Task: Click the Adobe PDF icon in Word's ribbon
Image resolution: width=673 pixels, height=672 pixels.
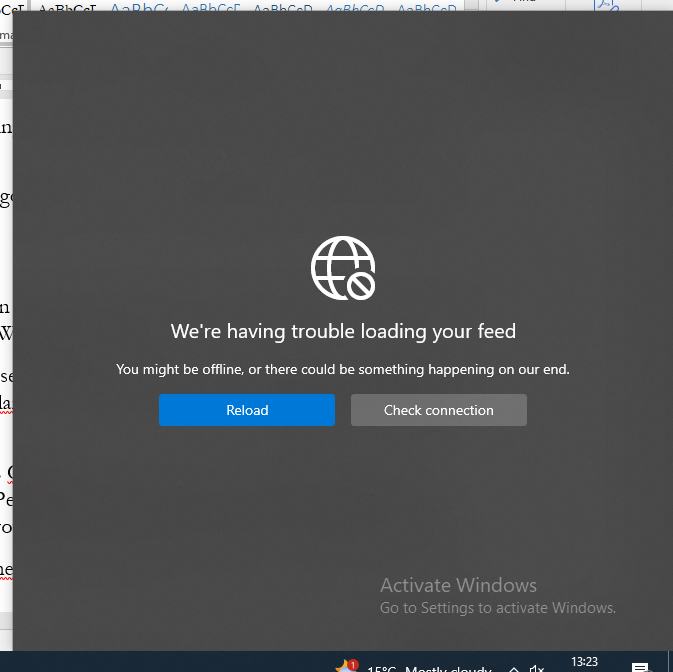Action: [x=606, y=7]
